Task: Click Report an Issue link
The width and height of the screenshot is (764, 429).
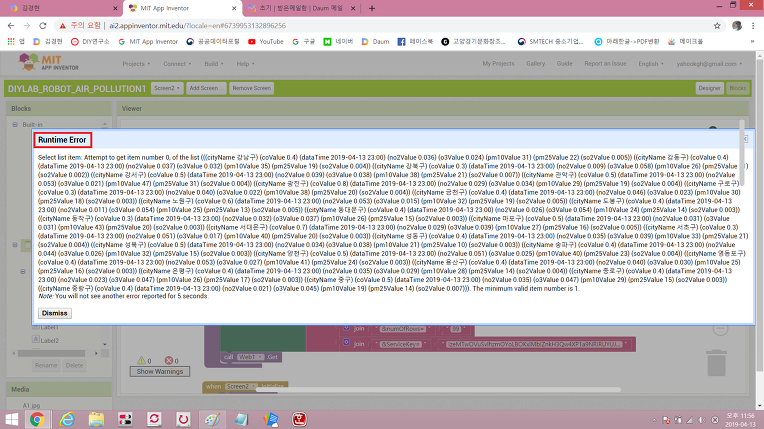Action: coord(605,64)
